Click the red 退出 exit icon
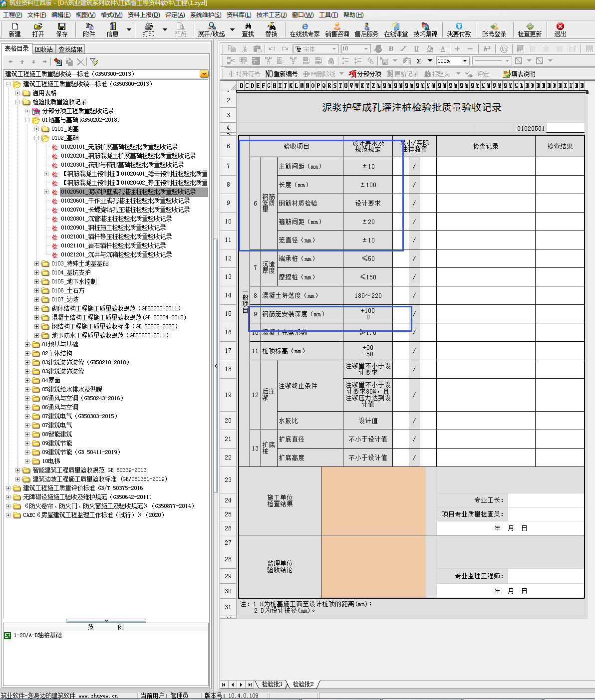The image size is (595, 700). [x=560, y=30]
